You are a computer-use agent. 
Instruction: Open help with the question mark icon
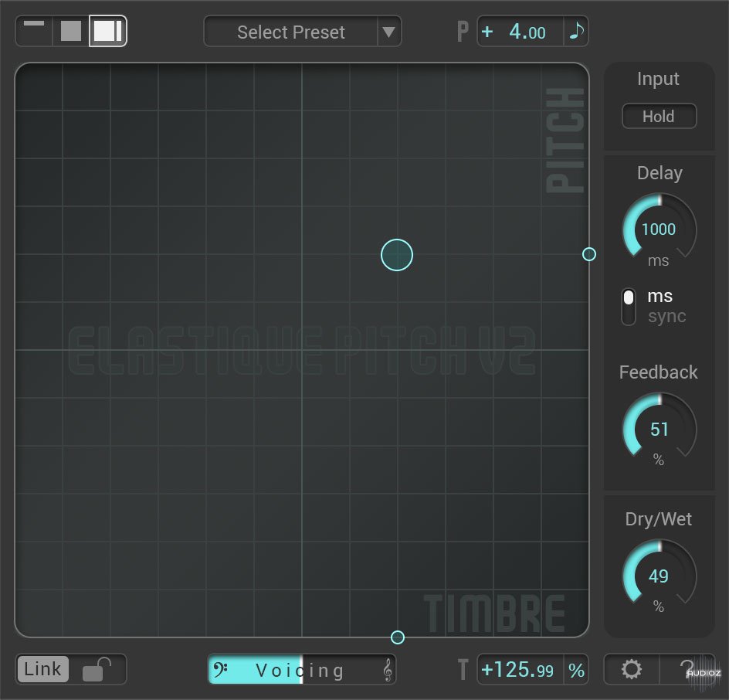[687, 670]
